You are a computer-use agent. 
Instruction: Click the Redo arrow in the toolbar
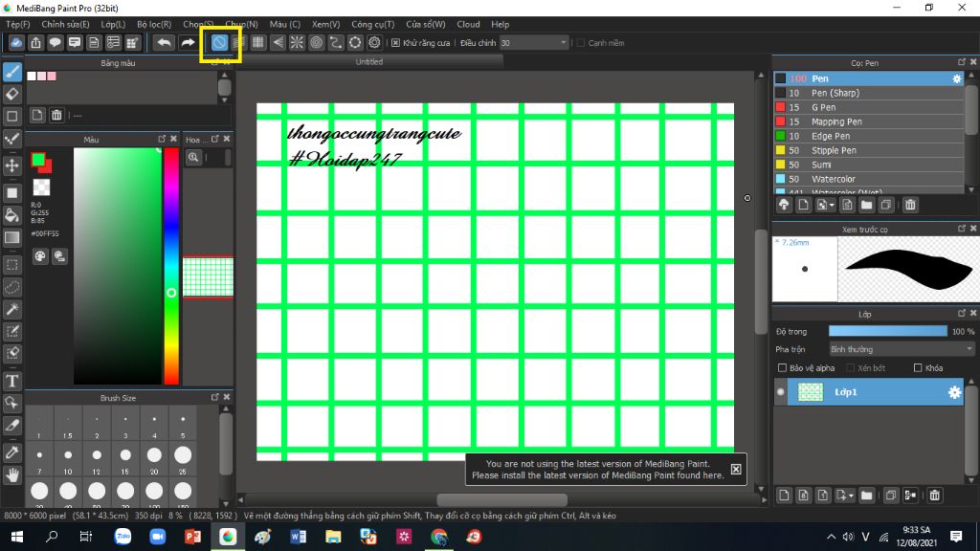[188, 42]
